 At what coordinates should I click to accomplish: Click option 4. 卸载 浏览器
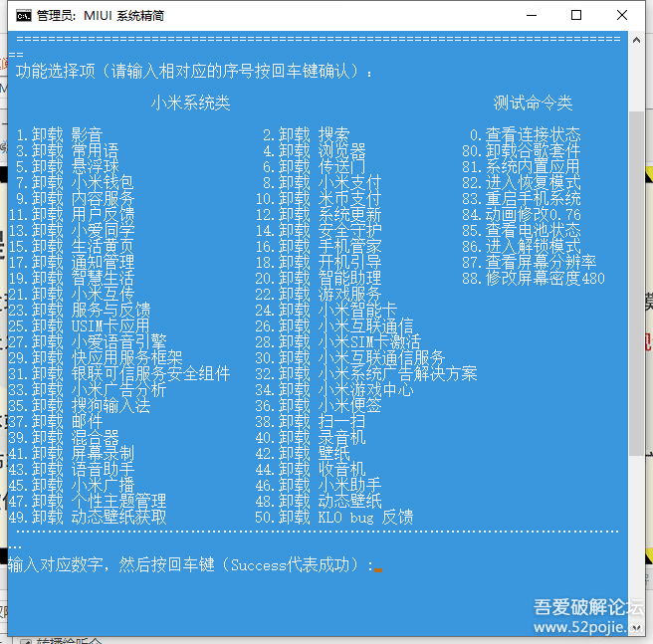pyautogui.click(x=314, y=150)
